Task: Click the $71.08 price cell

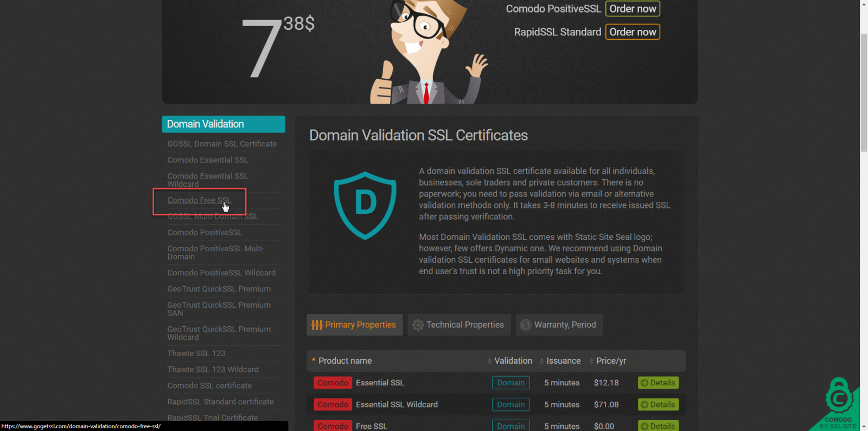Action: [607, 404]
